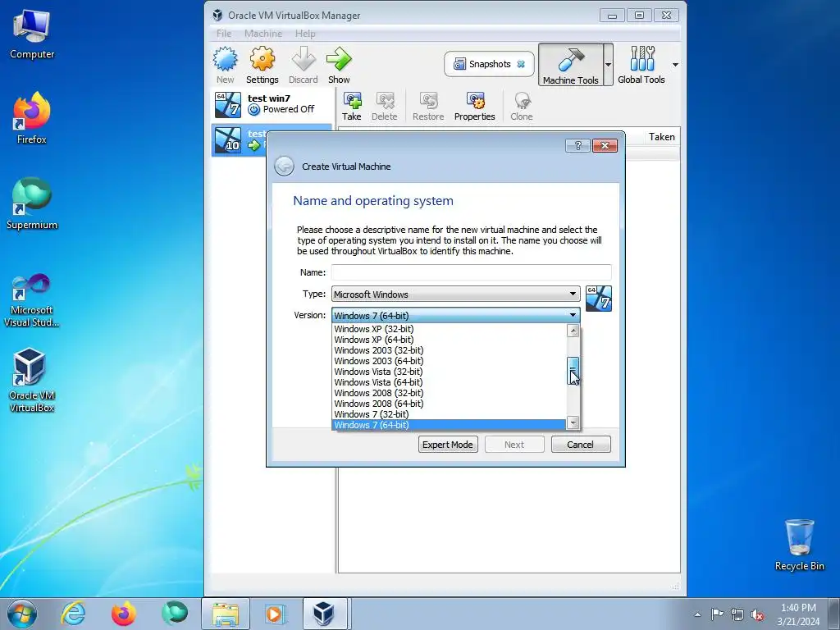Open the Windows Start menu

click(22, 614)
